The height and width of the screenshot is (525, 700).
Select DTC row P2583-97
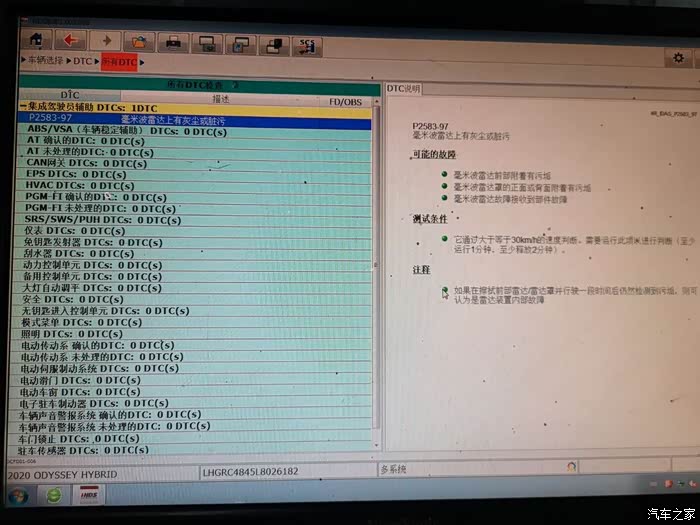(194, 119)
